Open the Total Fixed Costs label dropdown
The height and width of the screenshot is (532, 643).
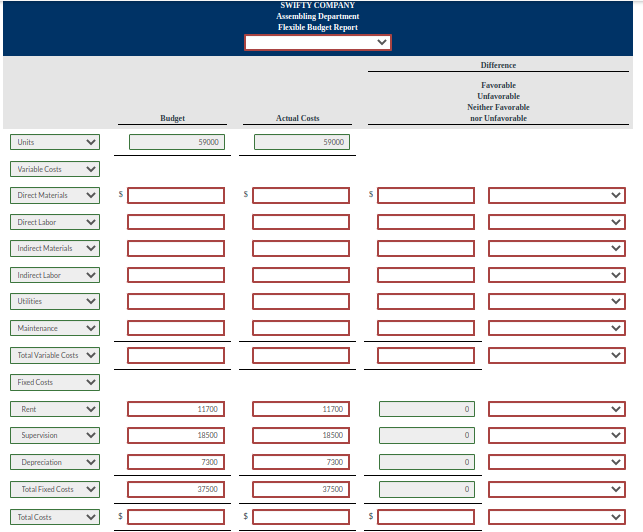55,489
